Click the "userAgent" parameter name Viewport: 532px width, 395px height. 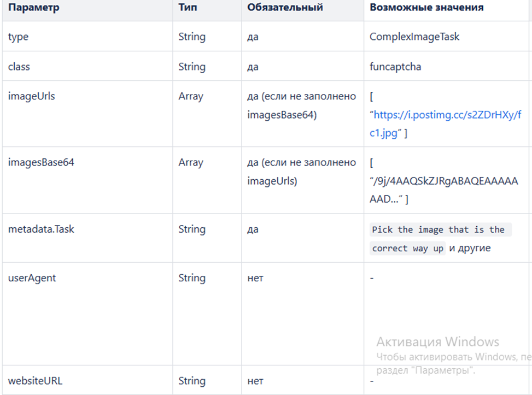32,278
